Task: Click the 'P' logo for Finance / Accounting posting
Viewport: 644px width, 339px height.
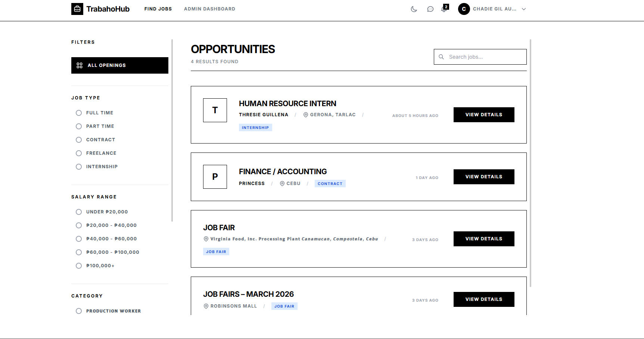Action: click(x=215, y=176)
